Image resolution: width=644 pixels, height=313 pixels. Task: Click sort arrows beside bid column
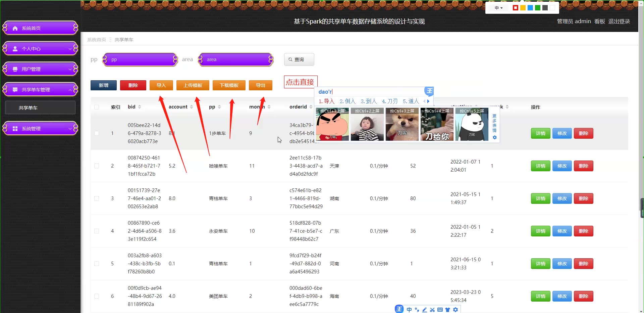pyautogui.click(x=140, y=107)
